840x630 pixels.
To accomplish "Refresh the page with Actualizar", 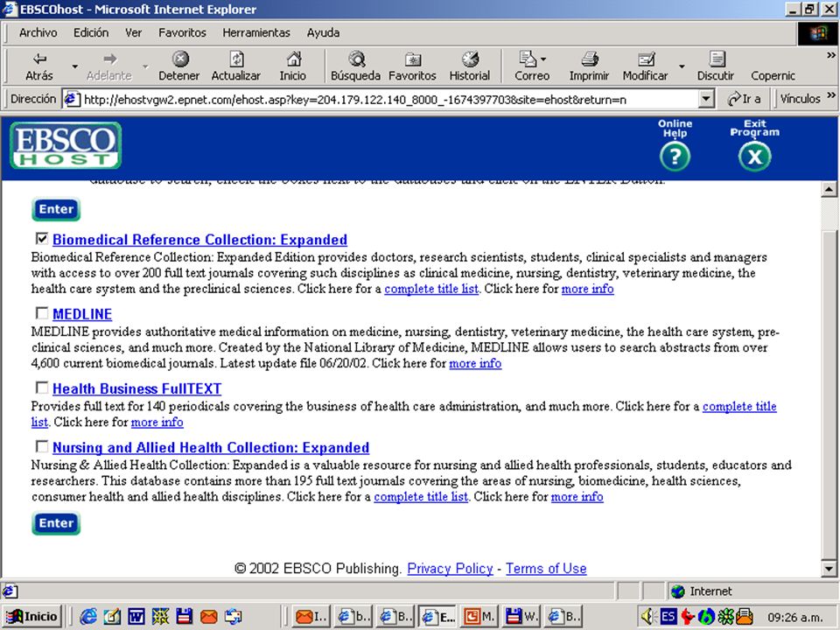I will 235,66.
